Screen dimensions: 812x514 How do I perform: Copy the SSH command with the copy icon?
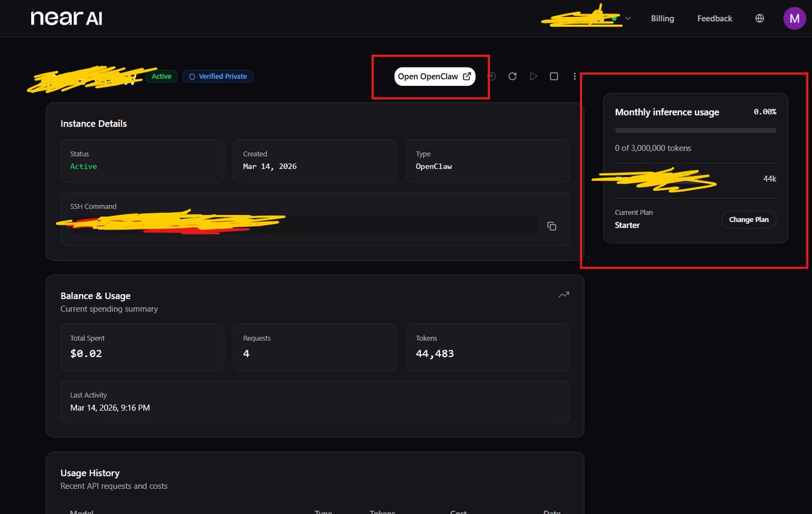click(x=551, y=226)
